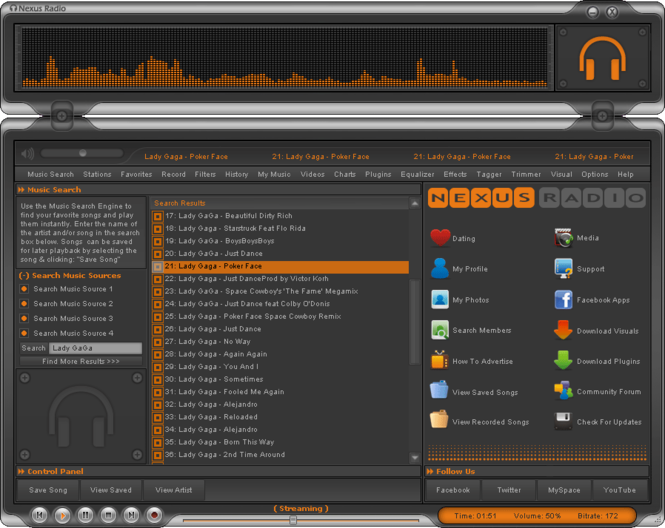Pause the playback

click(85, 515)
